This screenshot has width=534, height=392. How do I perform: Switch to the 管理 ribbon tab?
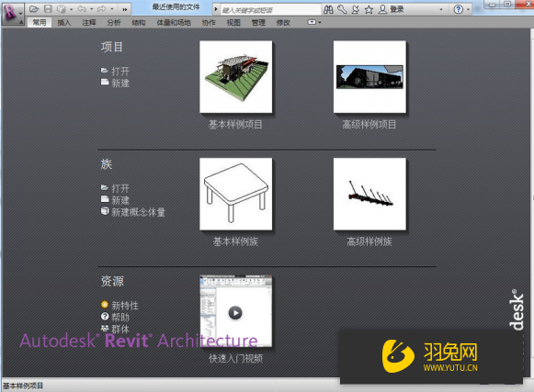258,22
